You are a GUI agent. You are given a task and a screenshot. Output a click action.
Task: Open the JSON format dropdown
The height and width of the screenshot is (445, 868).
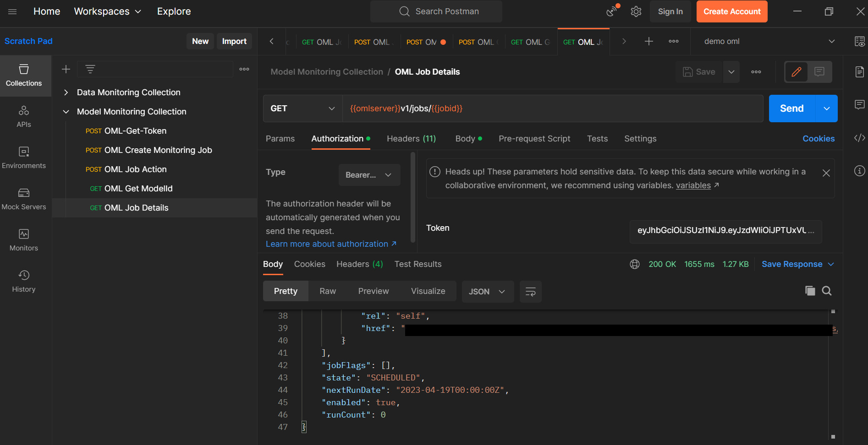pos(487,292)
